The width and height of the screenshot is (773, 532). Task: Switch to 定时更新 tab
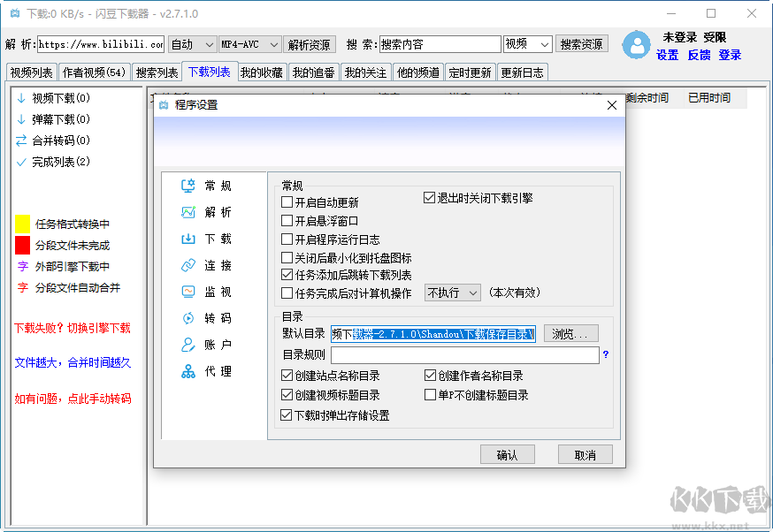click(470, 72)
